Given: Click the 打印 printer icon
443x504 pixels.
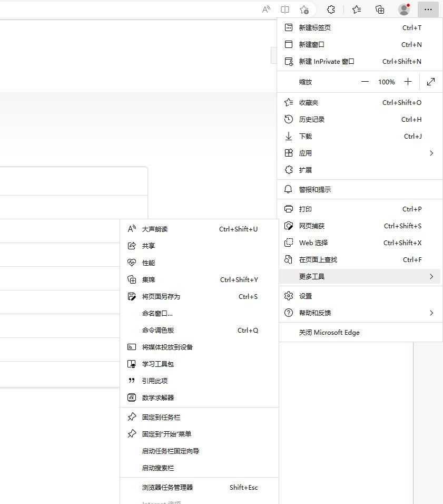Looking at the screenshot, I should click(x=289, y=209).
